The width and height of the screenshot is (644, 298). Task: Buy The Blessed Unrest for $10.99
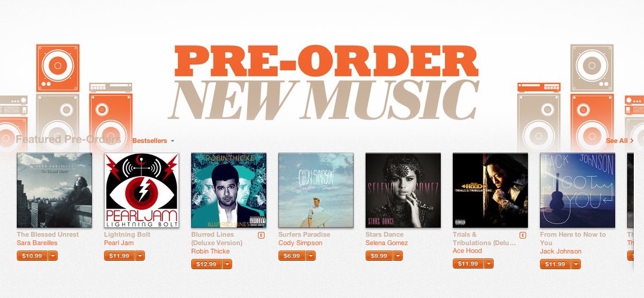tap(32, 256)
